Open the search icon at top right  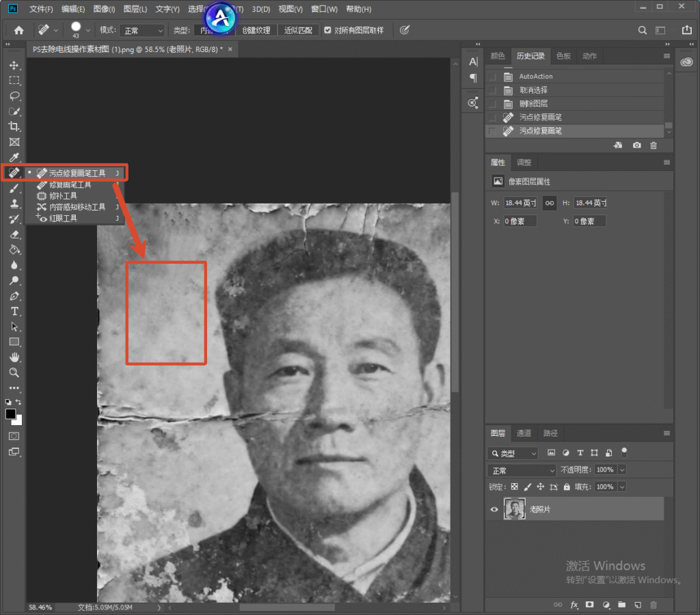coord(643,30)
